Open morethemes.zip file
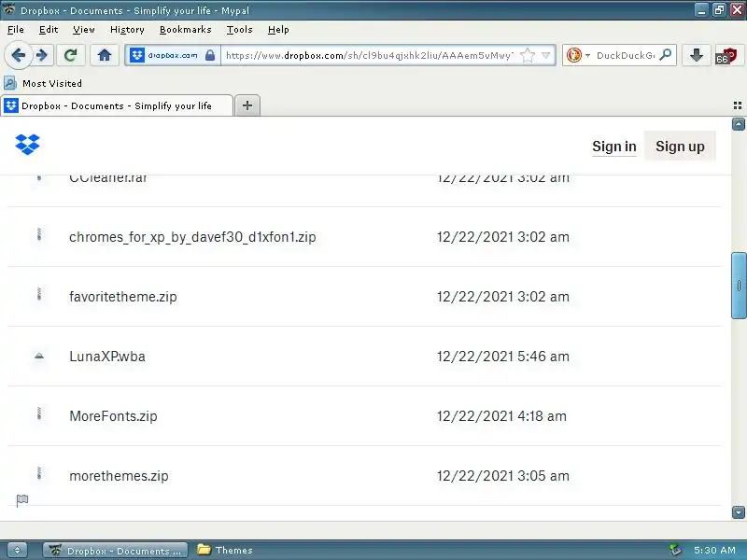The image size is (747, 560). [119, 476]
